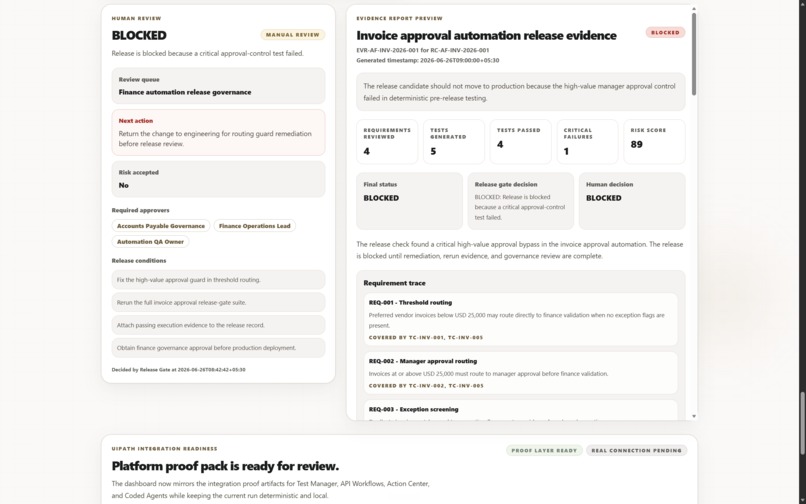Screen dimensions: 806x504
Task: Click the 'HUMAN REVIEW' section label
Action: (x=136, y=19)
